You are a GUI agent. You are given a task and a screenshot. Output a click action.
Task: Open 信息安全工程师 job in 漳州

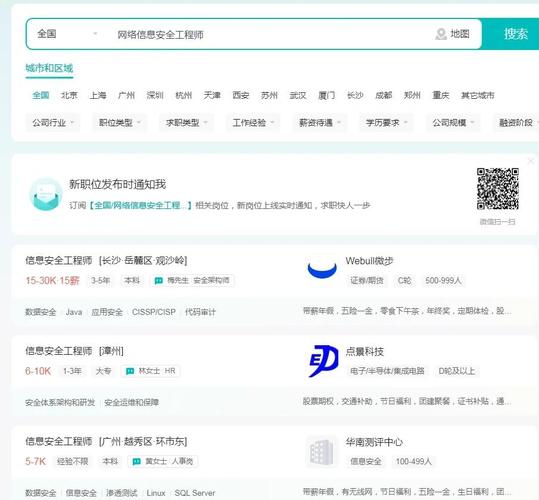(74, 351)
